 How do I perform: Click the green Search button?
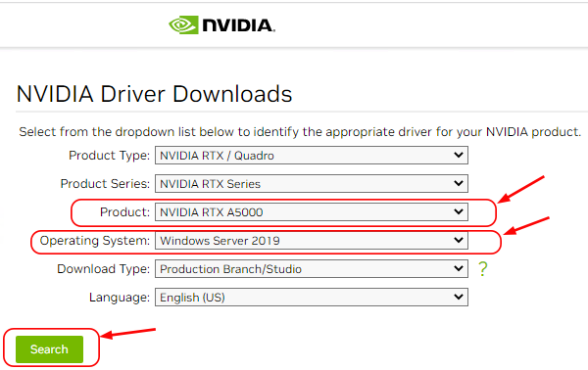(x=49, y=349)
